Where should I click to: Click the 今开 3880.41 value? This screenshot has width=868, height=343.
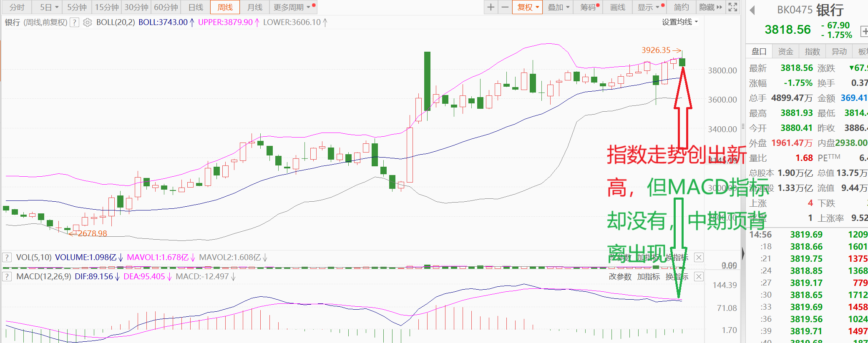tap(797, 128)
